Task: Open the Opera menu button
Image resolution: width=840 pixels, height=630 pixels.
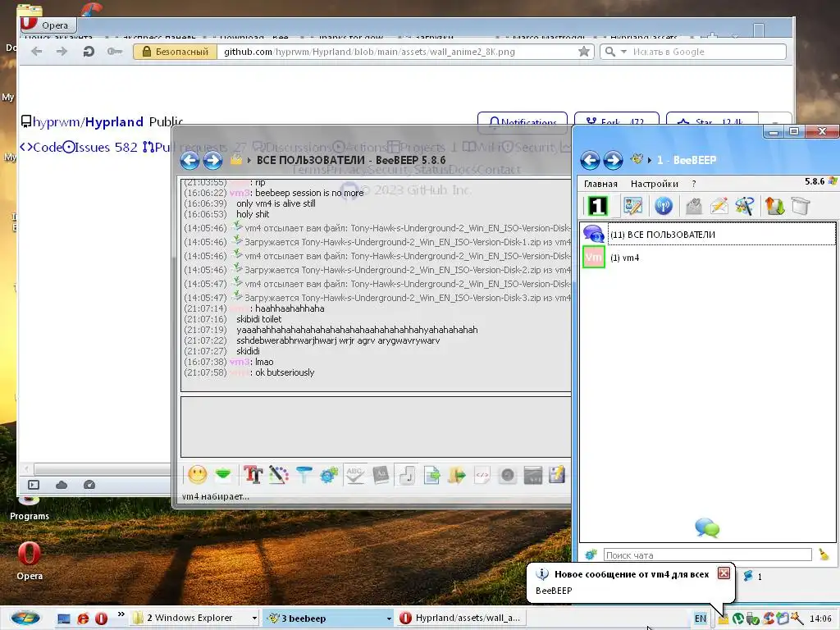Action: point(48,25)
